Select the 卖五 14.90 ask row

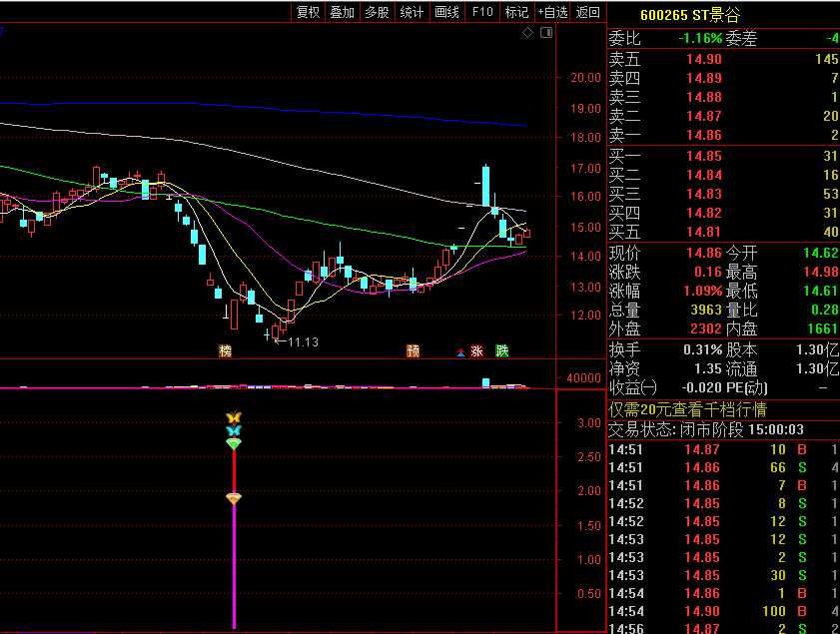[x=723, y=59]
